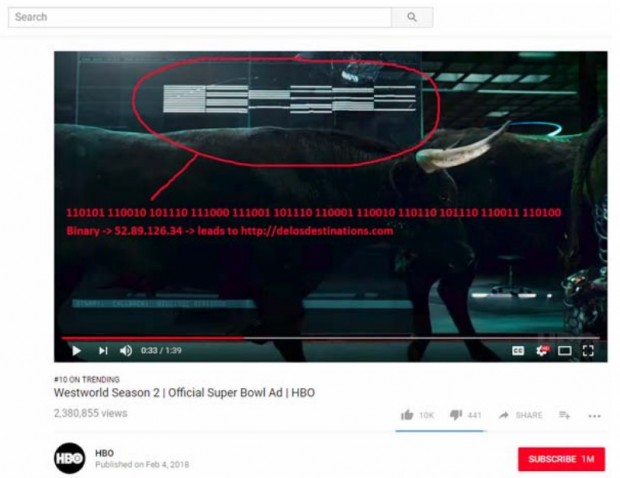Open HBO channel avatar
The height and width of the screenshot is (478, 620).
pyautogui.click(x=69, y=458)
